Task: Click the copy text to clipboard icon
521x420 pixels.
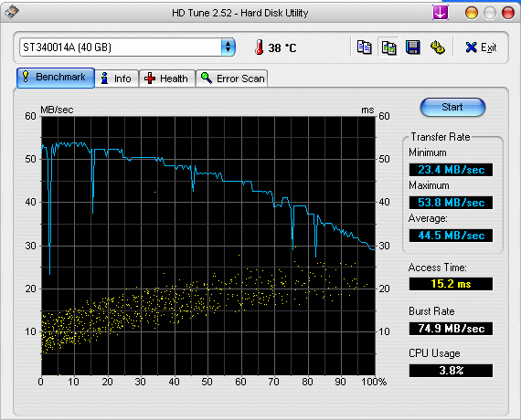Action: tap(364, 47)
